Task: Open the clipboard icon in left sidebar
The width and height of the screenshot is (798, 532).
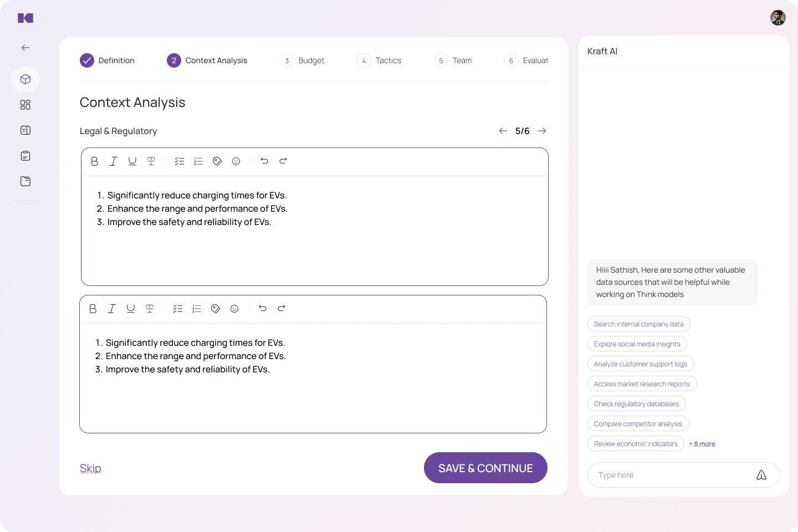Action: click(25, 156)
